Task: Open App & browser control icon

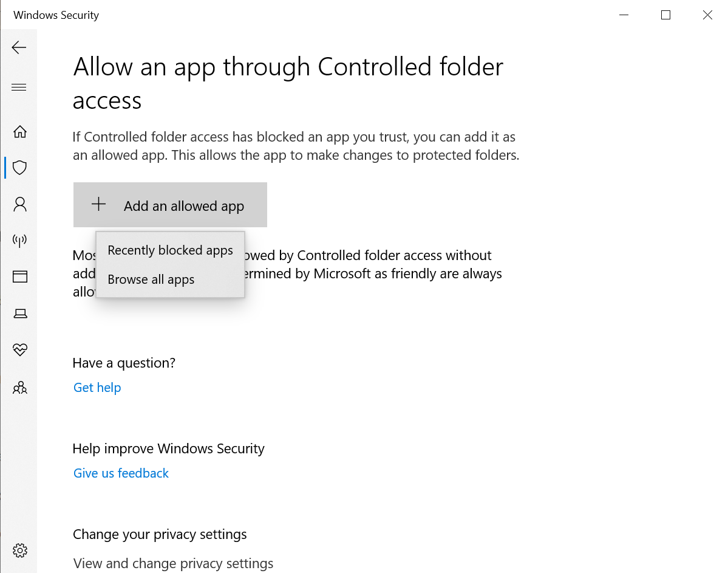Action: (20, 277)
